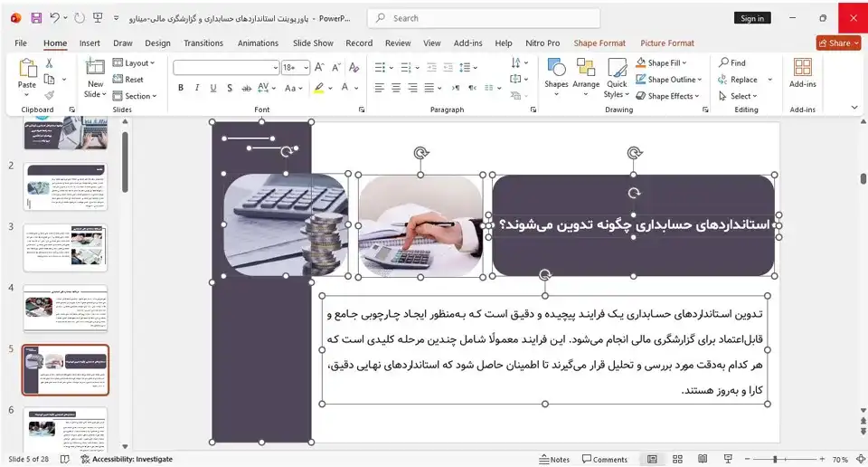Click the Share button

[838, 43]
